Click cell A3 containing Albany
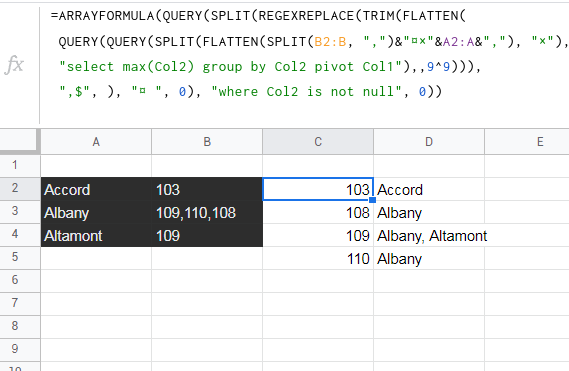The image size is (569, 371). coord(96,212)
